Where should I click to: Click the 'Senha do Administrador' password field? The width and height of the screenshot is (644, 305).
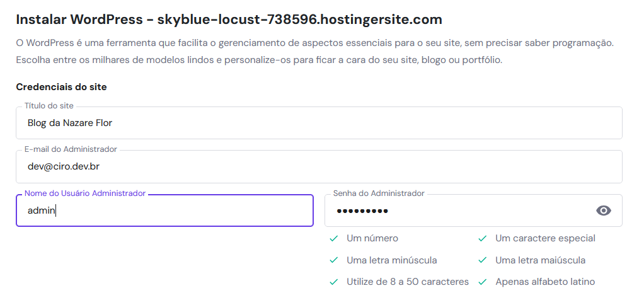pyautogui.click(x=457, y=210)
